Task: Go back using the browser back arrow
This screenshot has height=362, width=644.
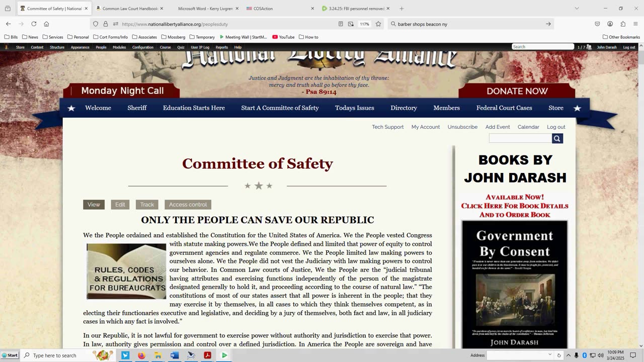Action: click(x=9, y=24)
